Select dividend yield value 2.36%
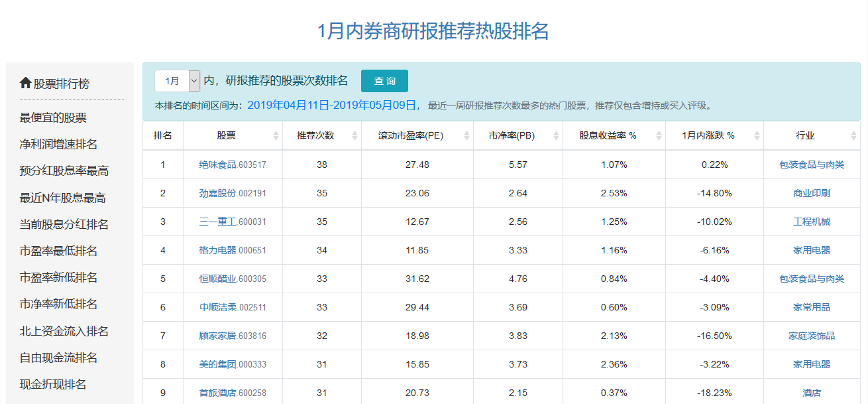Viewport: 868px width, 404px height. (x=614, y=364)
